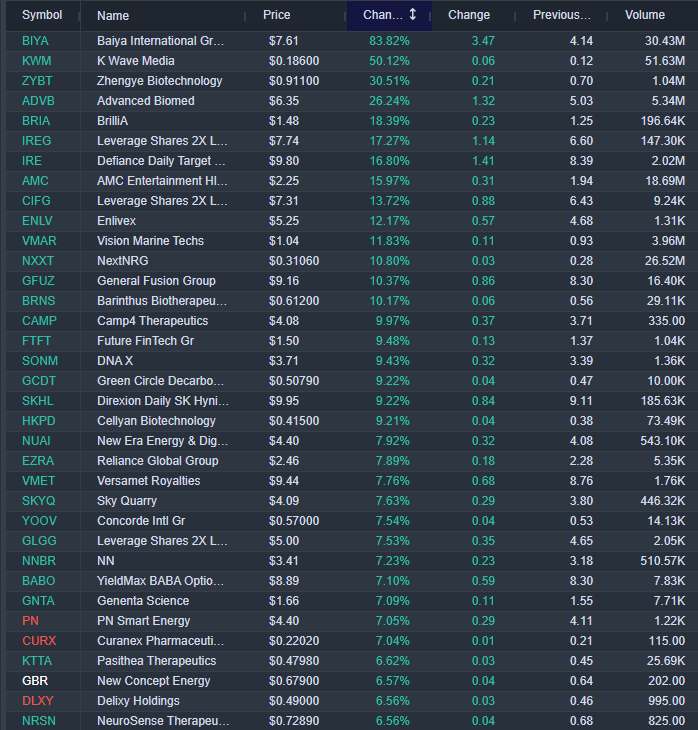Open the SKHL symbol
Screen dimensions: 698x730
pos(38,401)
